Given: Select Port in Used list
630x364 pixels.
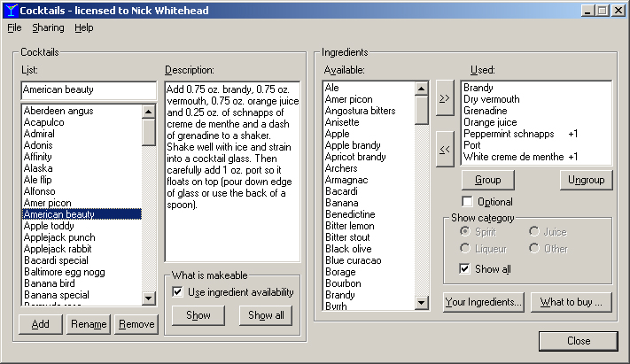Looking at the screenshot, I should 536,145.
